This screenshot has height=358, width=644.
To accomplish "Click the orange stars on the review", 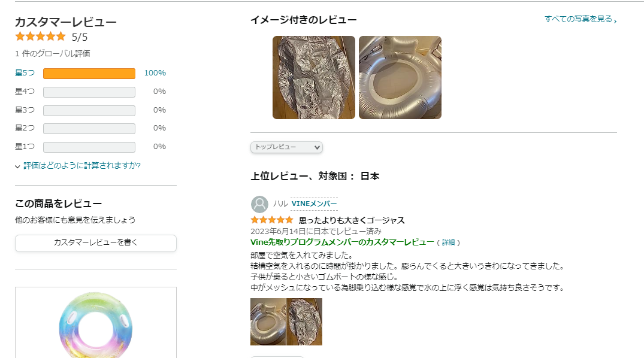I will [x=271, y=220].
